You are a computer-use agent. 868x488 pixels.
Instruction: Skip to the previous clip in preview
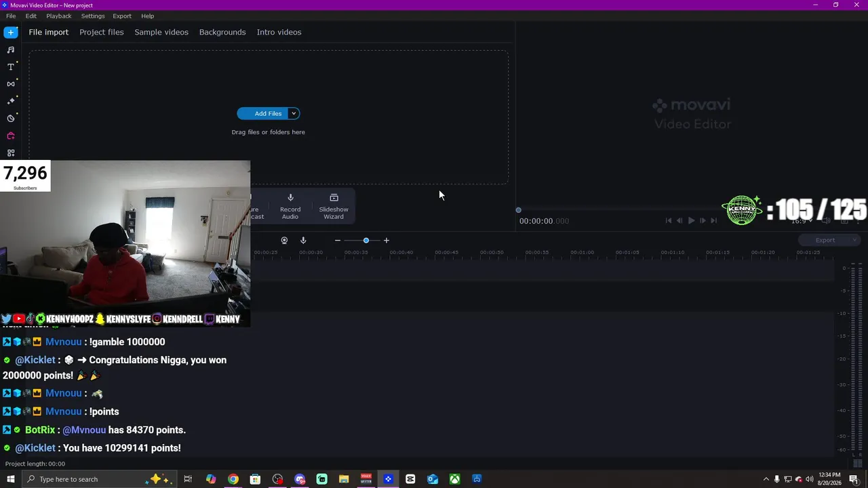click(x=669, y=220)
